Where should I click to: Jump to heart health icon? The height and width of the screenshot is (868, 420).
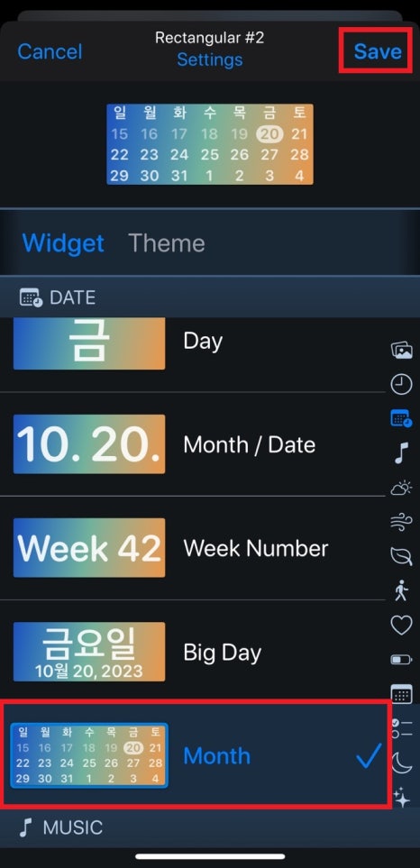pyautogui.click(x=401, y=625)
